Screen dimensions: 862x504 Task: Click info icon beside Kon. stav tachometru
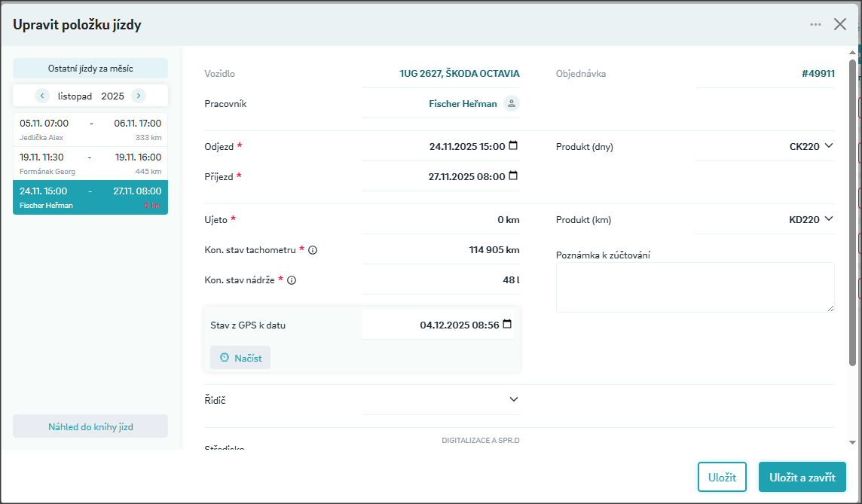pyautogui.click(x=313, y=250)
